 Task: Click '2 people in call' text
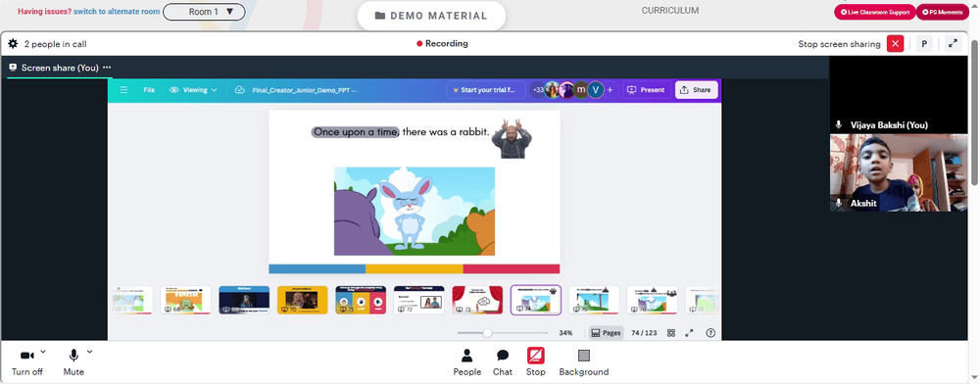(x=55, y=44)
